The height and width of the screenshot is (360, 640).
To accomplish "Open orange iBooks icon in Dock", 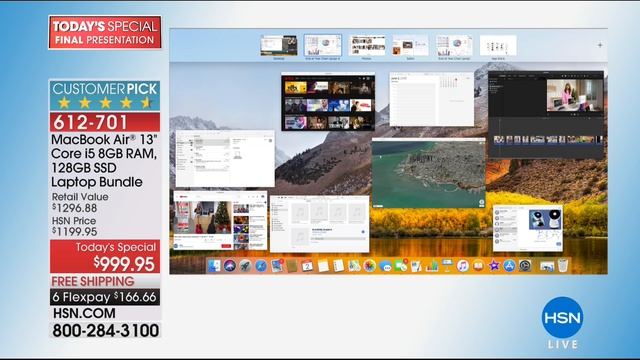I will (478, 266).
